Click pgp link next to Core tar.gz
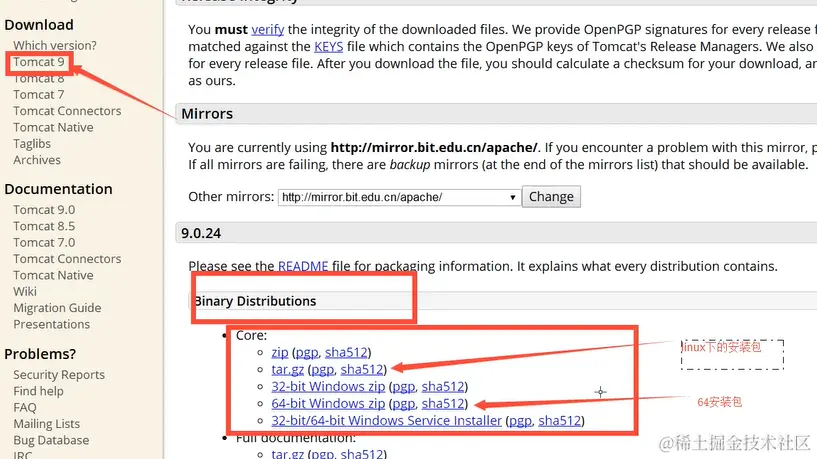 tap(320, 369)
